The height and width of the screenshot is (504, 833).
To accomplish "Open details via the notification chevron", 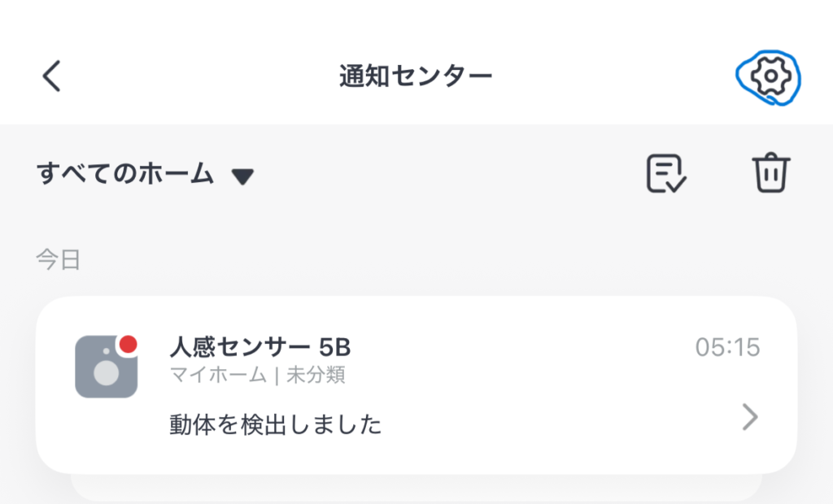I will pos(750,418).
